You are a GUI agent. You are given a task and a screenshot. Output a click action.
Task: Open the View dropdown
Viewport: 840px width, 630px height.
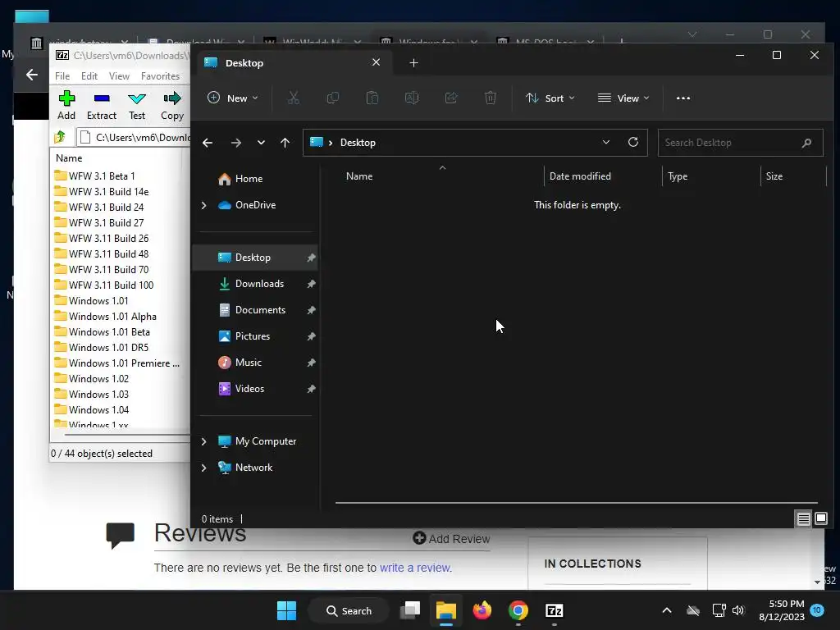click(x=623, y=98)
